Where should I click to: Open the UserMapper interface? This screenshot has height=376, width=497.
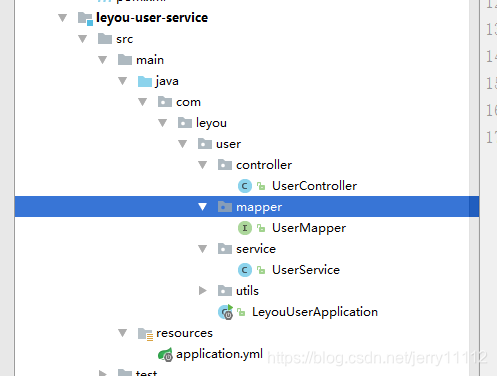[x=309, y=228]
